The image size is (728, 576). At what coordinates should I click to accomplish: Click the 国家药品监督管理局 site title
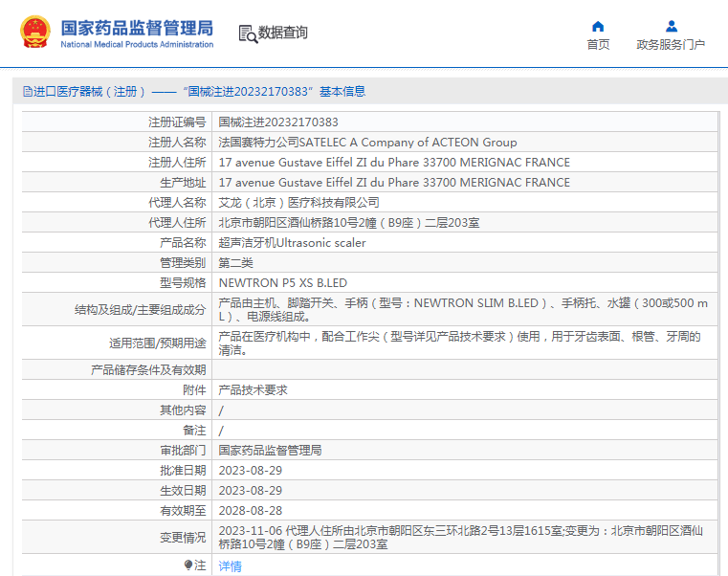[137, 28]
